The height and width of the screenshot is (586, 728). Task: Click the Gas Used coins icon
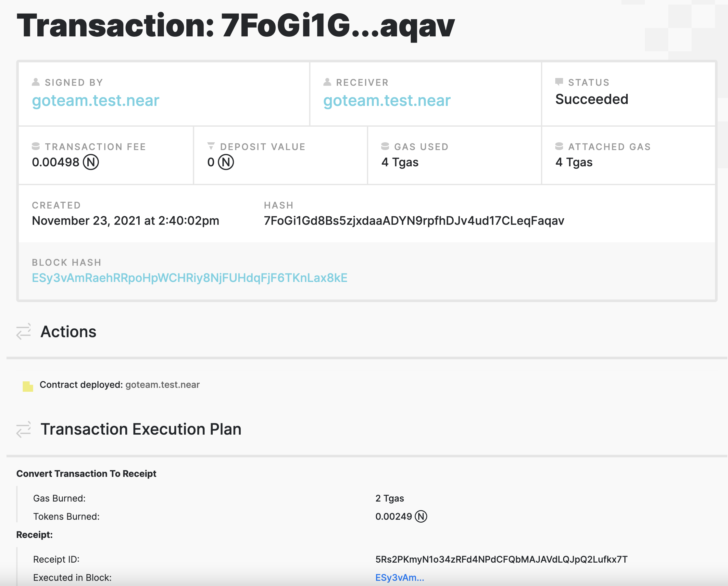point(385,146)
